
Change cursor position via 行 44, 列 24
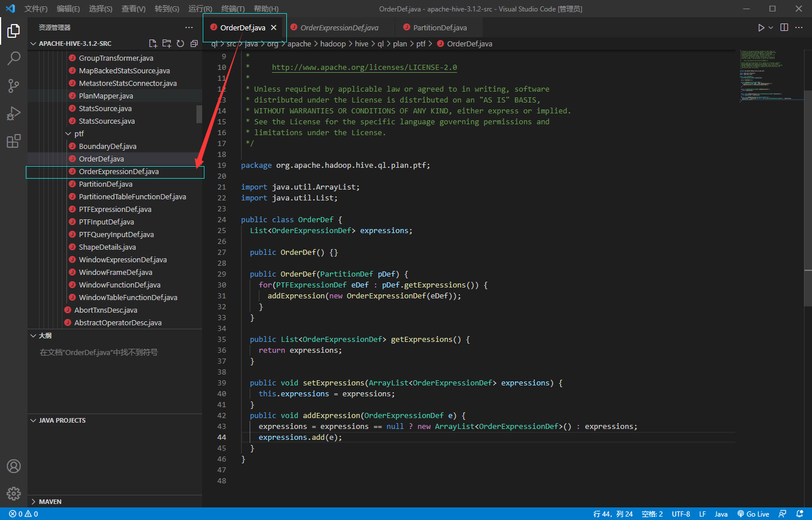(613, 514)
